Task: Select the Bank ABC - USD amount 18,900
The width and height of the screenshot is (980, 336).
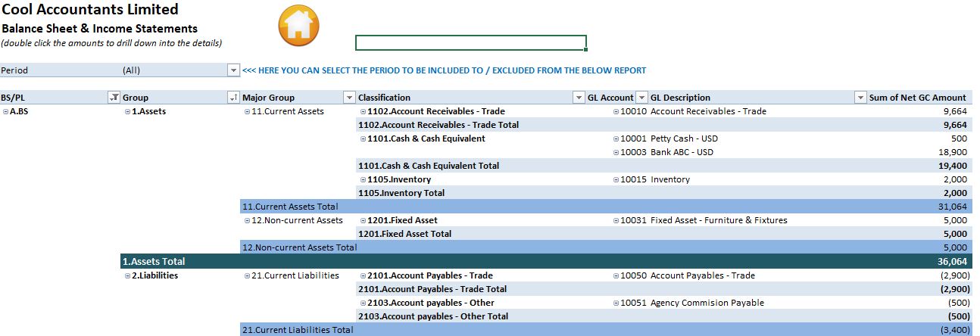Action: pos(952,152)
